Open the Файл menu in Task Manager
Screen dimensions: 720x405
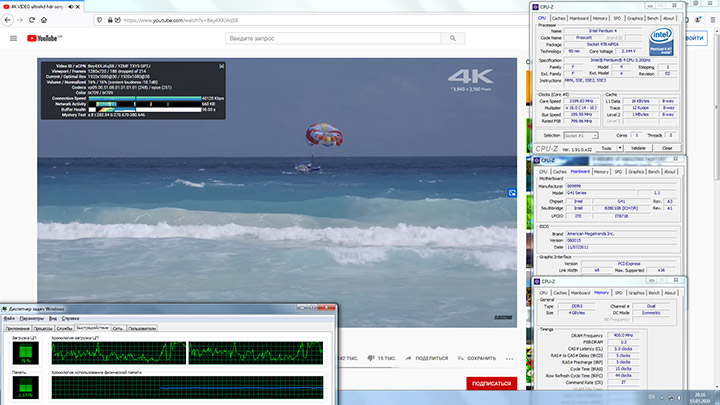(9, 318)
